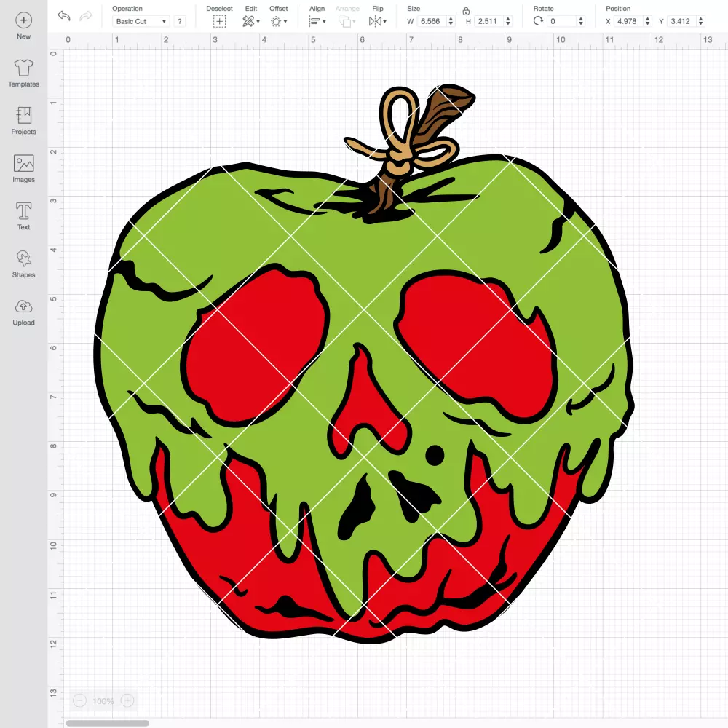Open the Flip menu
This screenshot has width=728, height=728.
[377, 21]
